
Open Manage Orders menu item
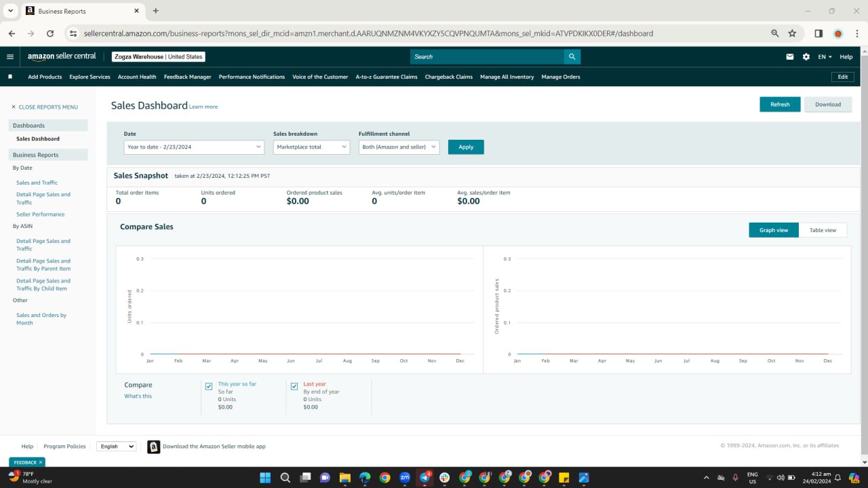pos(561,77)
